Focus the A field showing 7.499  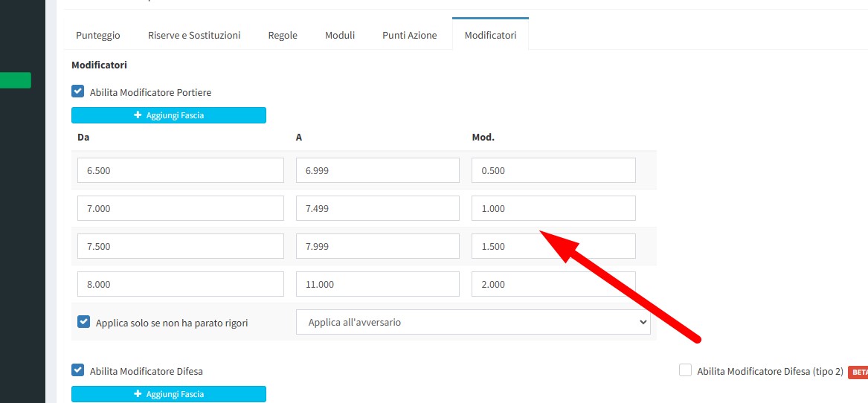tap(377, 208)
